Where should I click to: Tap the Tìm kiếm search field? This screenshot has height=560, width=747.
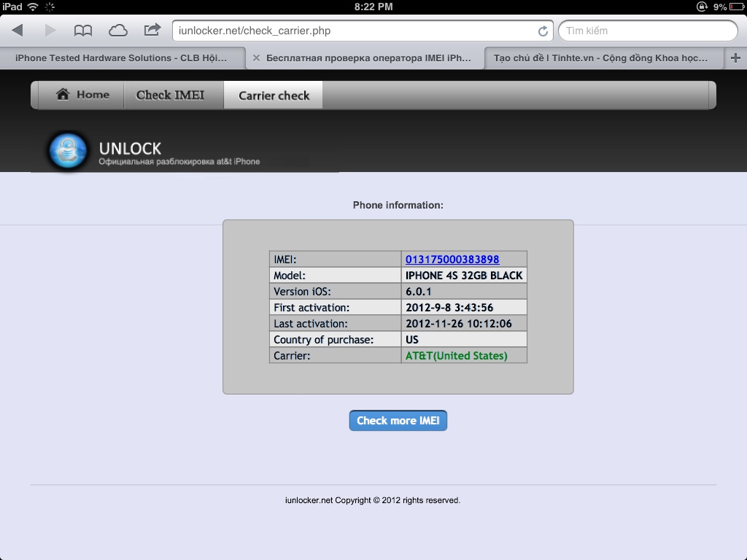648,31
